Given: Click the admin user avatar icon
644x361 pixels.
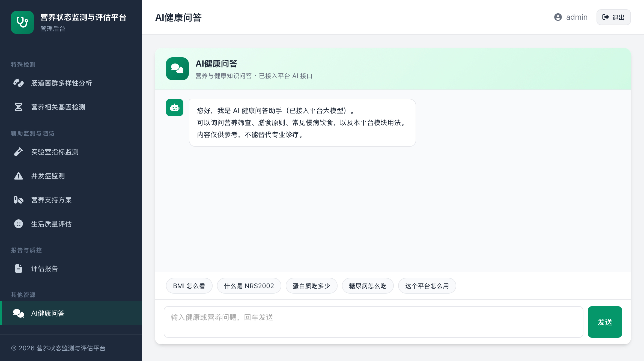Looking at the screenshot, I should pyautogui.click(x=558, y=17).
